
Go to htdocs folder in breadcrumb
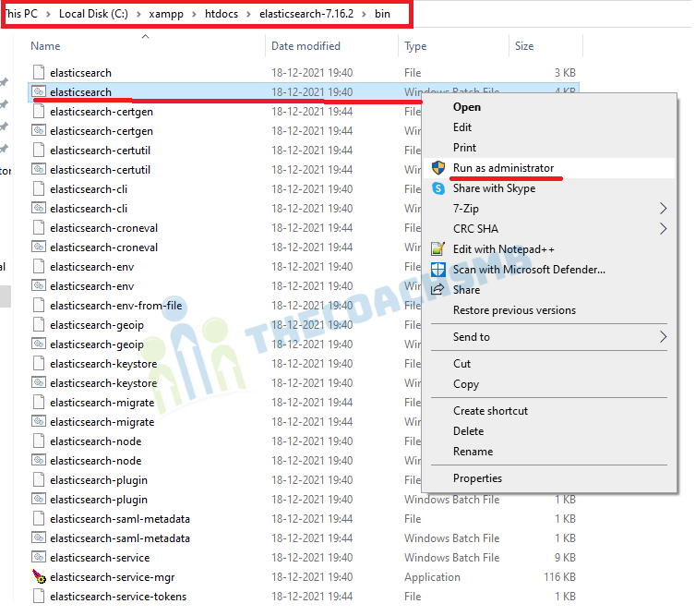pos(222,14)
